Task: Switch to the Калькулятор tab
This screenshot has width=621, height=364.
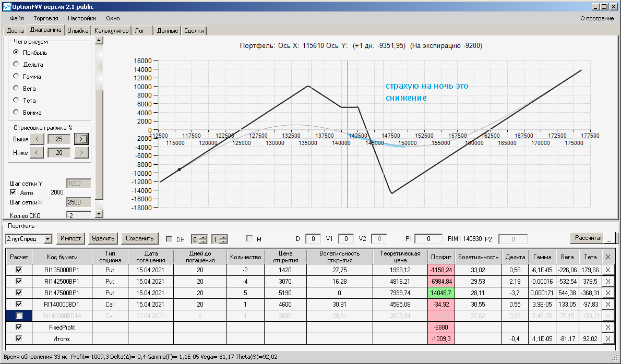Action: tap(111, 30)
